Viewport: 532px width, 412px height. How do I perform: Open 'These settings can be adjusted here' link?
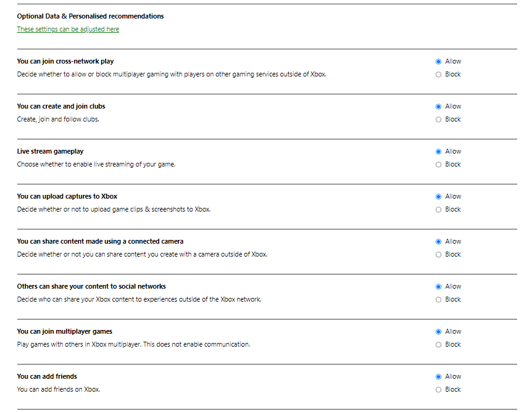point(68,29)
